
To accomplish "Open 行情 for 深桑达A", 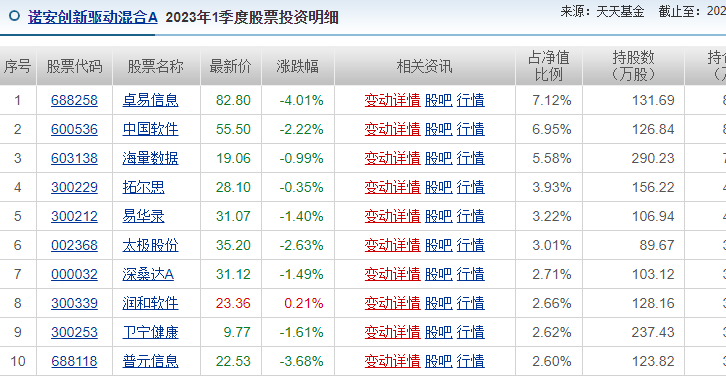I will click(x=470, y=274).
